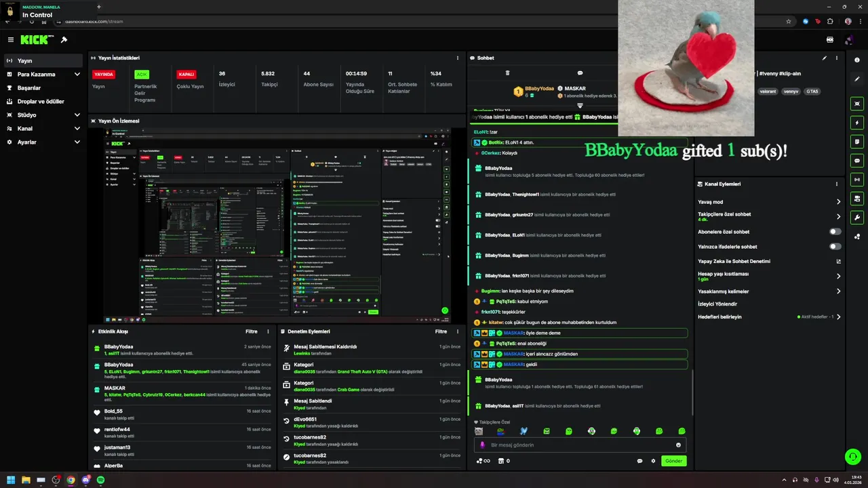Open Filtre in Denetim Eylemleri panel
The width and height of the screenshot is (868, 488).
coord(441,331)
